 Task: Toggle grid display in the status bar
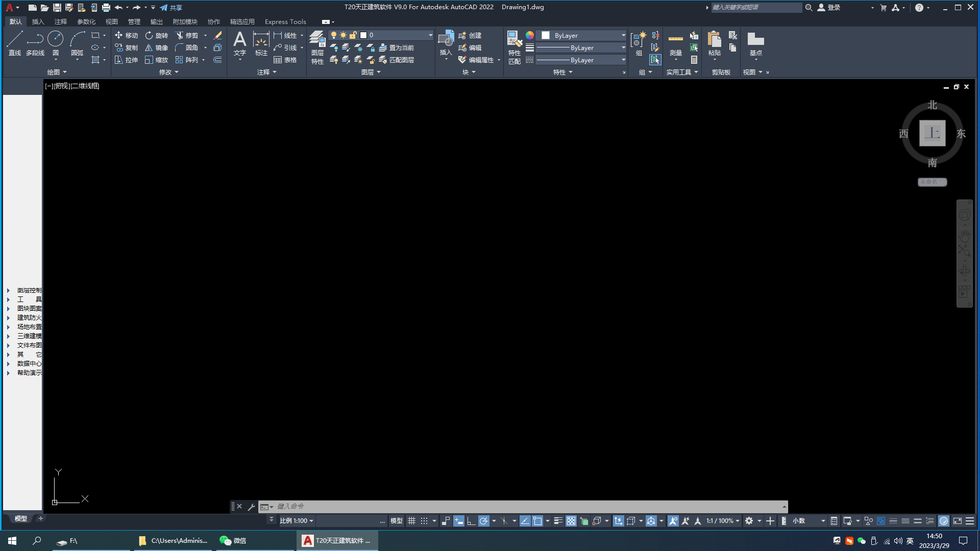(412, 520)
